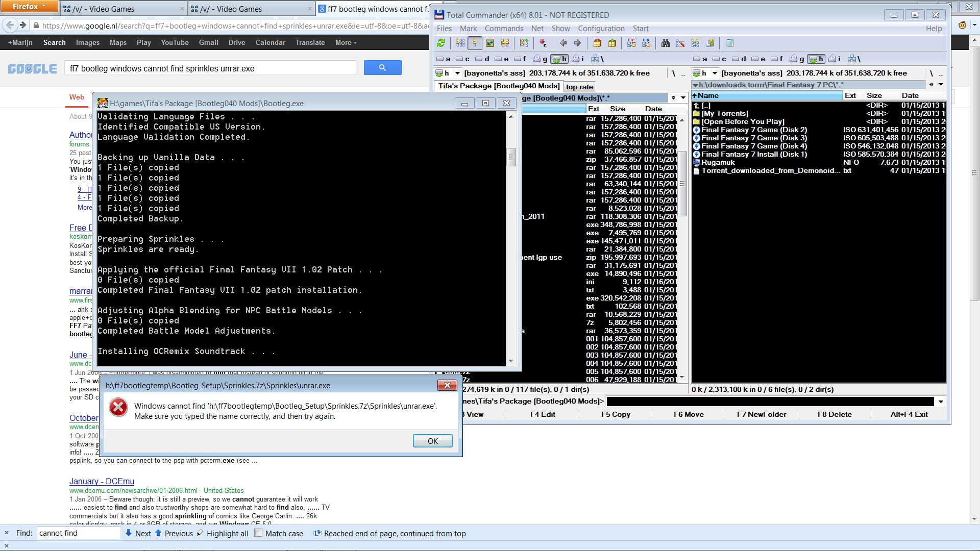Click the Final Fantasy 7 Install (Disk 1) ISO icon

[x=697, y=155]
